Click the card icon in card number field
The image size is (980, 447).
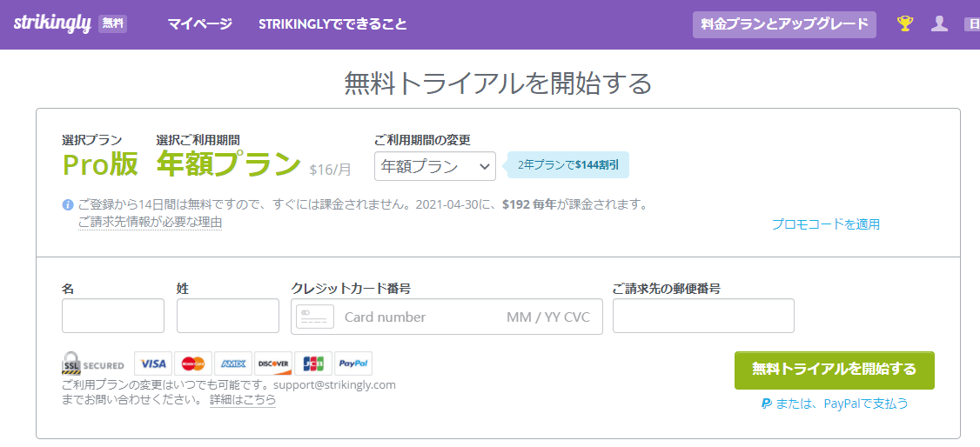coord(315,317)
